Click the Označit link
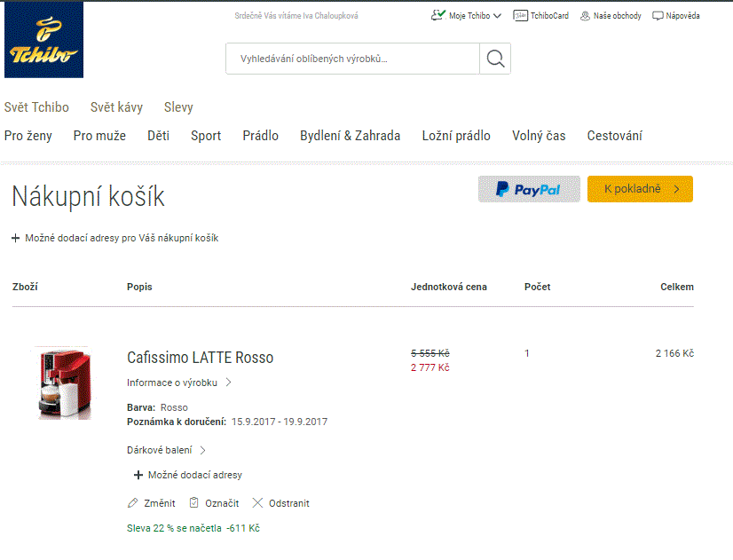This screenshot has height=560, width=733. pos(222,503)
